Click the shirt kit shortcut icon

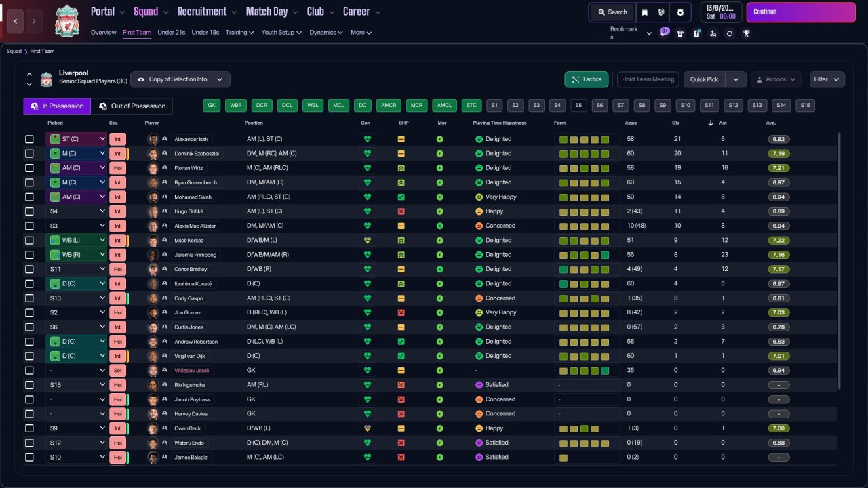pos(680,33)
